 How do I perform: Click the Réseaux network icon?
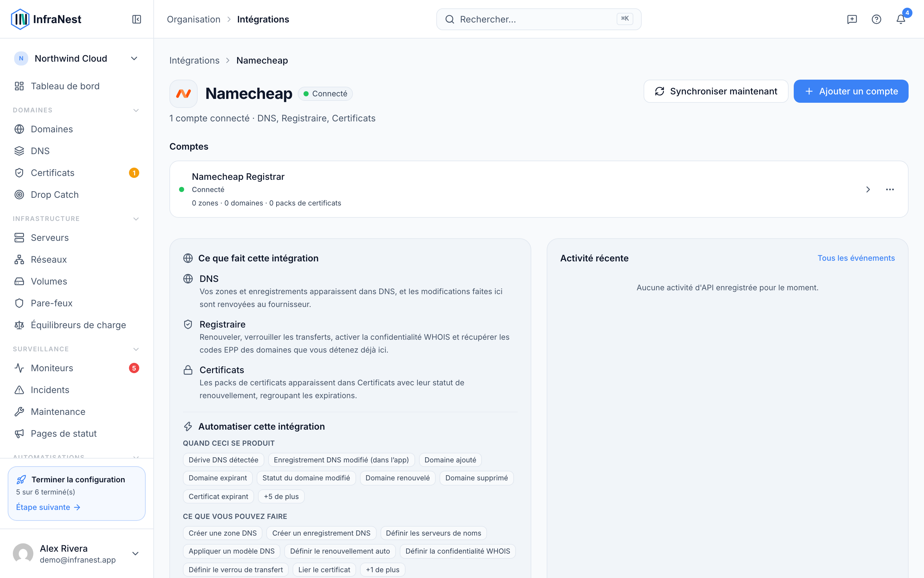pyautogui.click(x=19, y=259)
